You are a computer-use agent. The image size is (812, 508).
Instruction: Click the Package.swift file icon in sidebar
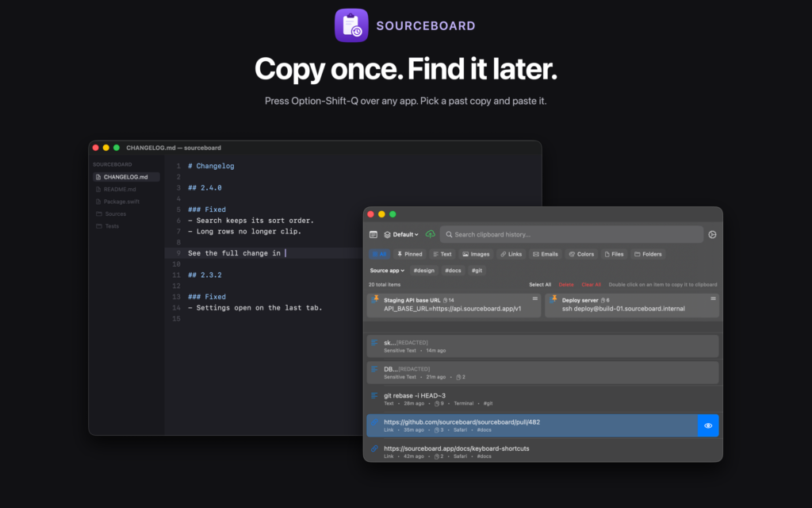(x=98, y=202)
